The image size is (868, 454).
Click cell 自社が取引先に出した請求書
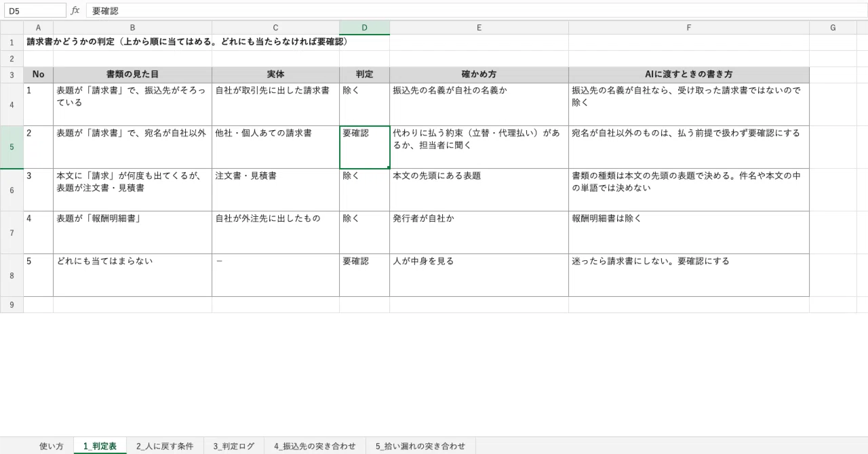pyautogui.click(x=275, y=104)
